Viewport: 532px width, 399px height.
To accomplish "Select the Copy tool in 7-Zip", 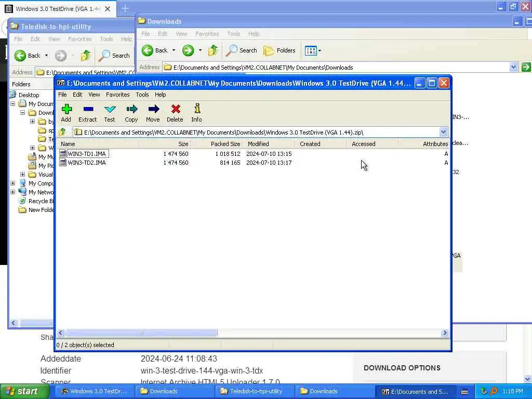I will coord(131,113).
